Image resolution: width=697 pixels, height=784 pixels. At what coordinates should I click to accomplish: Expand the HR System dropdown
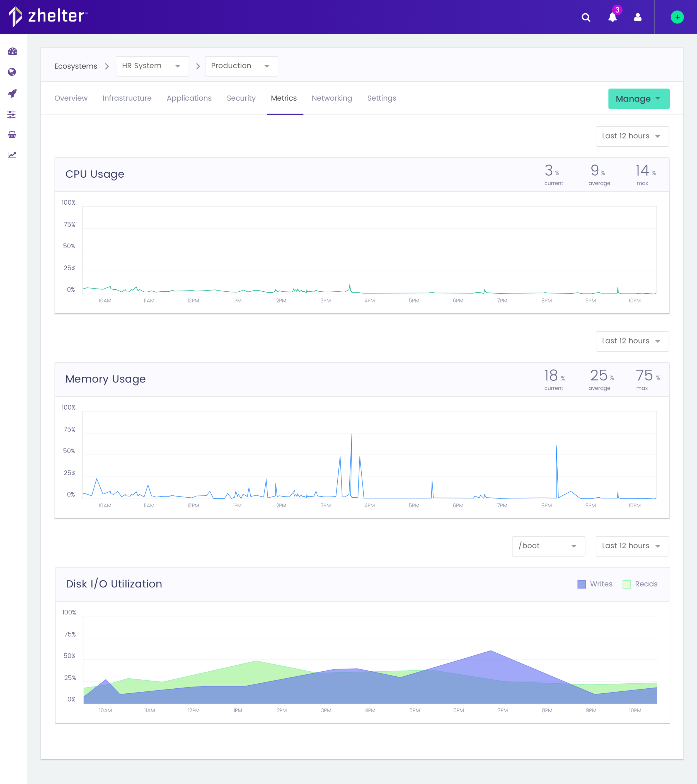click(152, 66)
